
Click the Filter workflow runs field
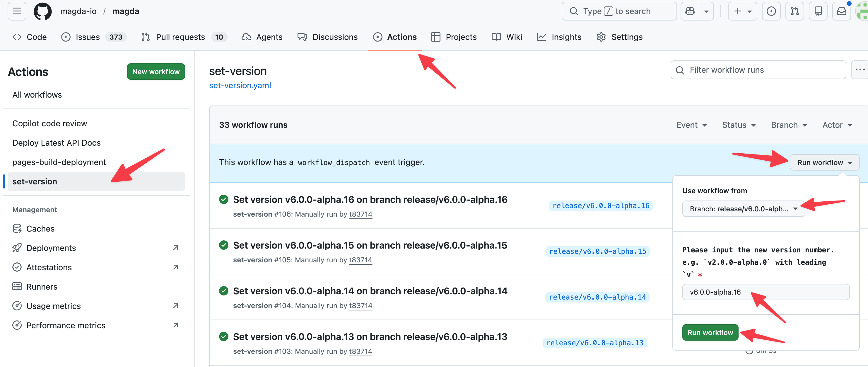point(758,70)
